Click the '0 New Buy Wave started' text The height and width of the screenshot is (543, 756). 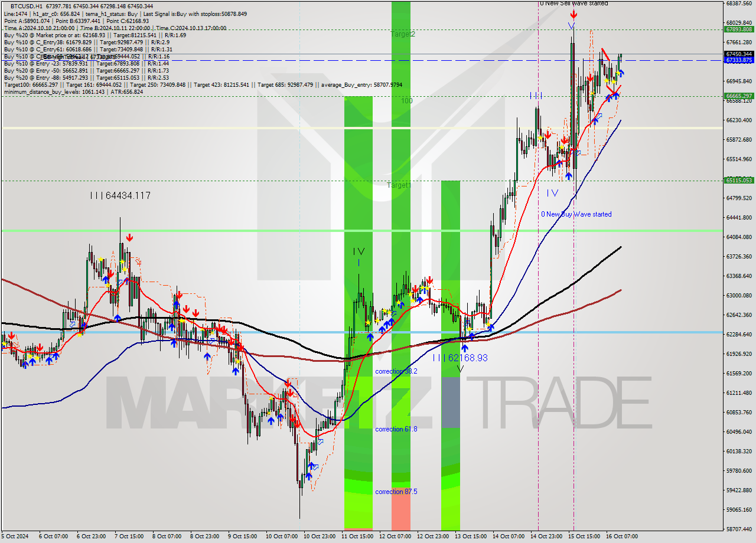(x=576, y=214)
